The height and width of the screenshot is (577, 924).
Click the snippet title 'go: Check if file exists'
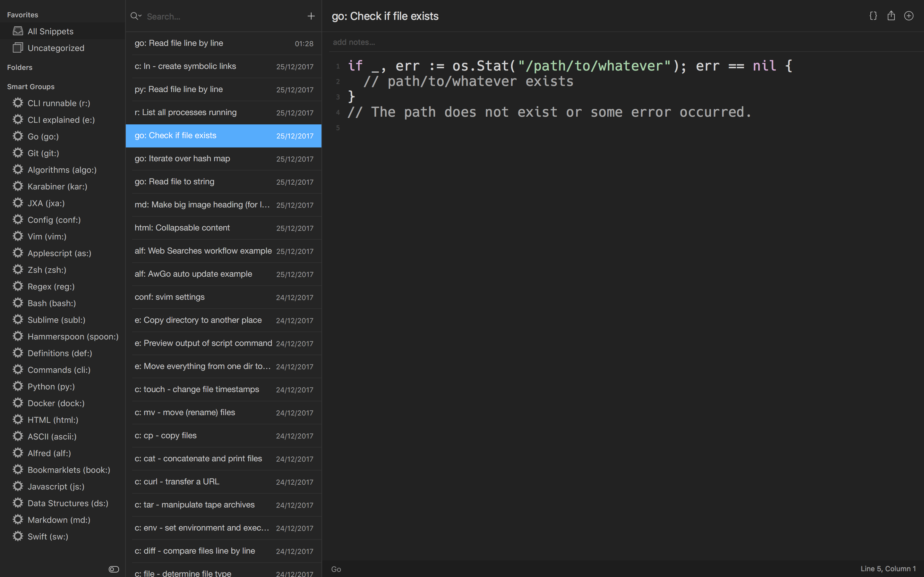pos(385,16)
